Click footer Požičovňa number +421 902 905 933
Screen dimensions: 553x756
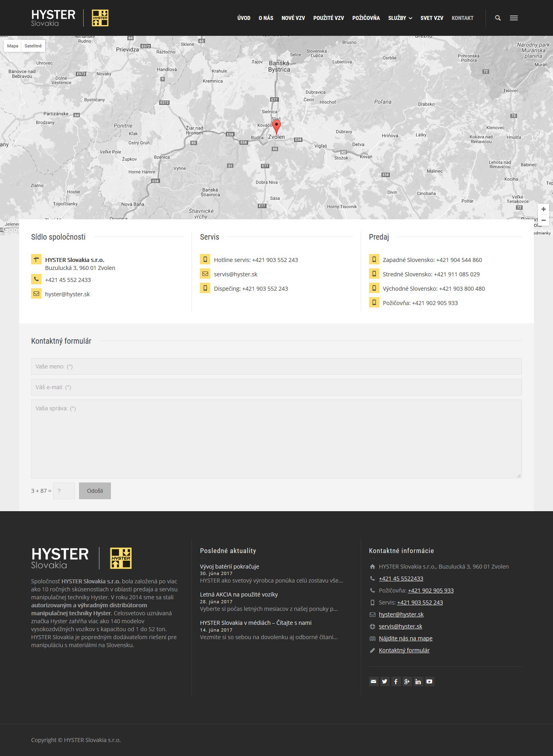(x=431, y=591)
